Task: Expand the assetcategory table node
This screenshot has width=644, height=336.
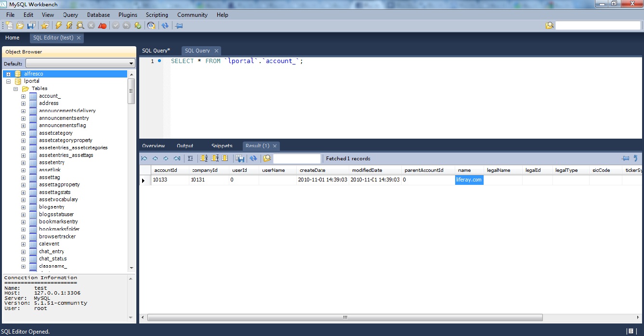Action: [x=23, y=133]
